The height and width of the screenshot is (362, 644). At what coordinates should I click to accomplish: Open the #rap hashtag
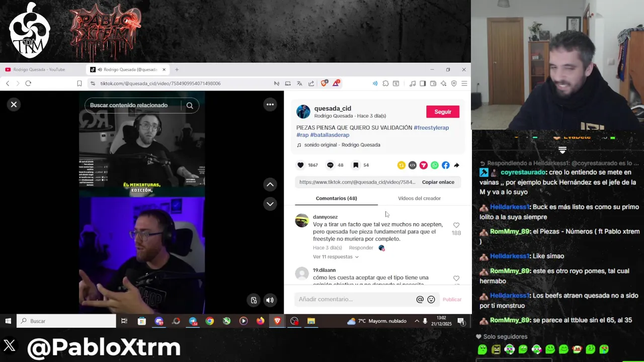click(x=302, y=135)
